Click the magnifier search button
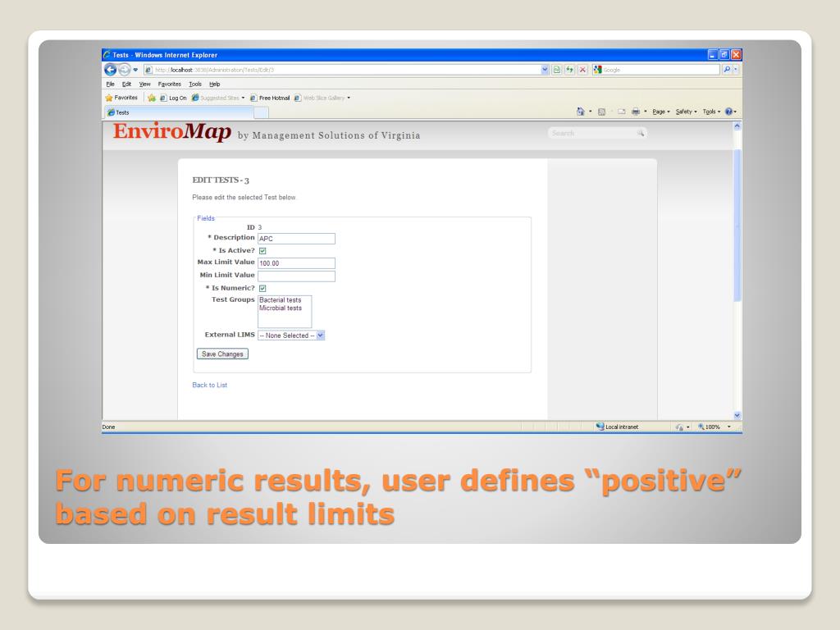This screenshot has width=840, height=630. point(727,69)
